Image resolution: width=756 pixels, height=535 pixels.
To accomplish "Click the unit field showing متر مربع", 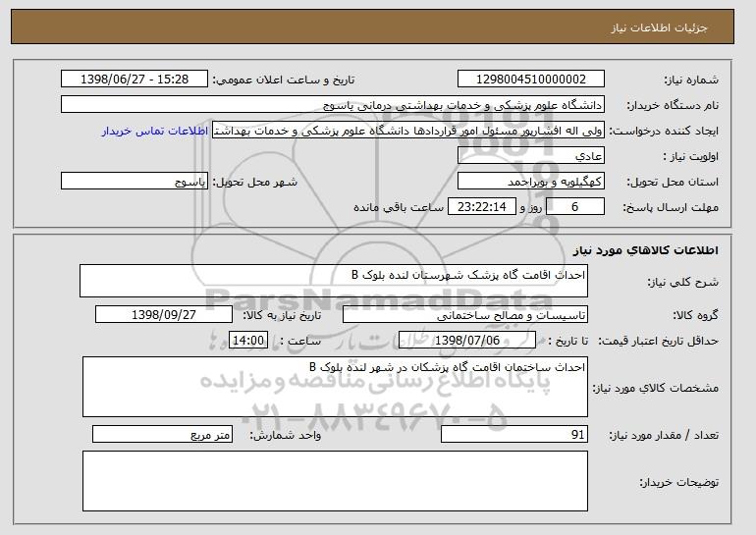I will coord(162,434).
